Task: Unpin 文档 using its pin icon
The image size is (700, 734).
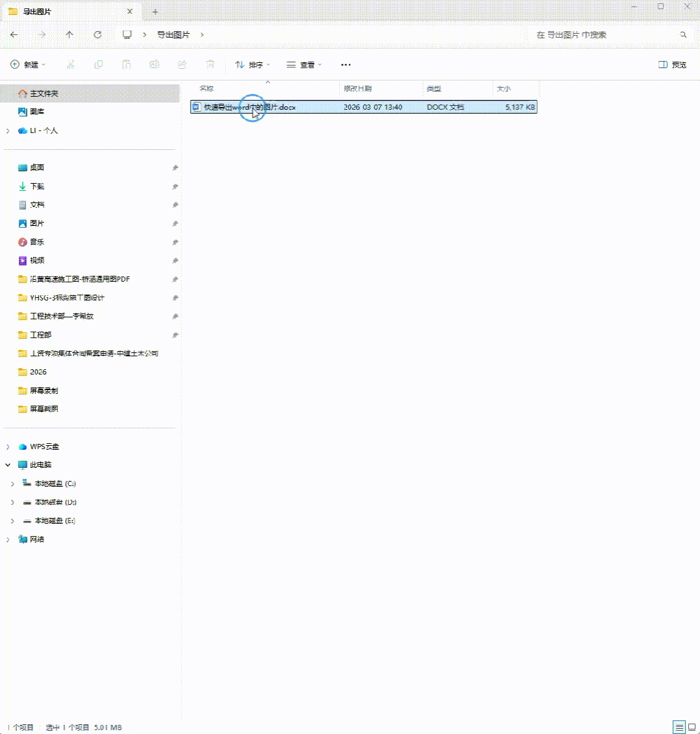Action: (175, 204)
